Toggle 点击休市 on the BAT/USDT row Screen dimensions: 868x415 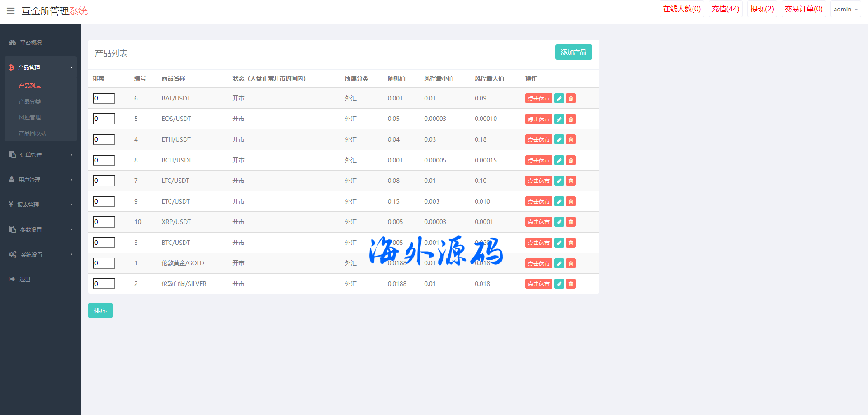[538, 99]
